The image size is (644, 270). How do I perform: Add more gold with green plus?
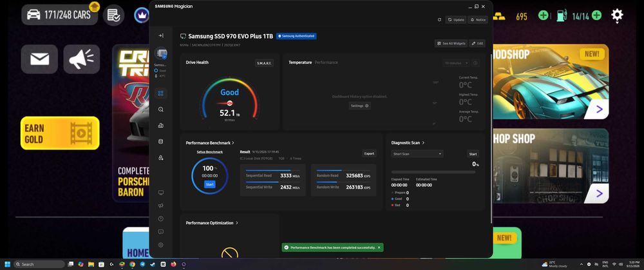543,15
